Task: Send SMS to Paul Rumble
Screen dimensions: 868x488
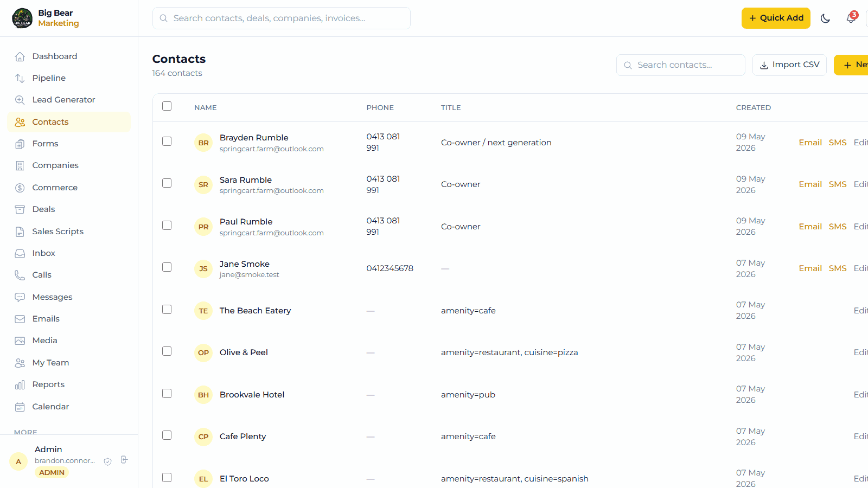Action: (838, 227)
